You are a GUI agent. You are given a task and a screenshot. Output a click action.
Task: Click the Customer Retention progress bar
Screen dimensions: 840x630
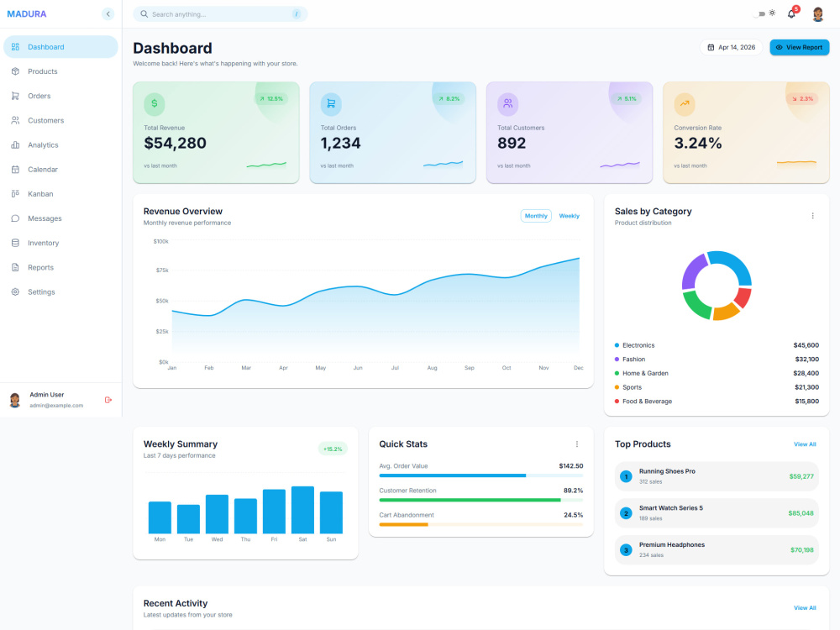(481, 500)
